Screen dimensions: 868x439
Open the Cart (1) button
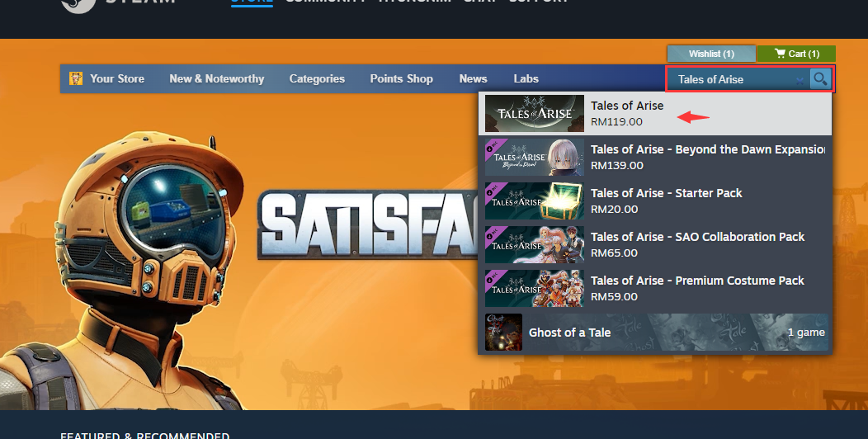[x=796, y=54]
